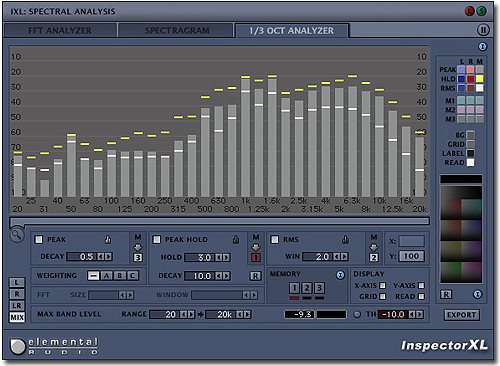The image size is (500, 366).
Task: Toggle the Y-AXIS display checkbox
Action: pyautogui.click(x=421, y=286)
